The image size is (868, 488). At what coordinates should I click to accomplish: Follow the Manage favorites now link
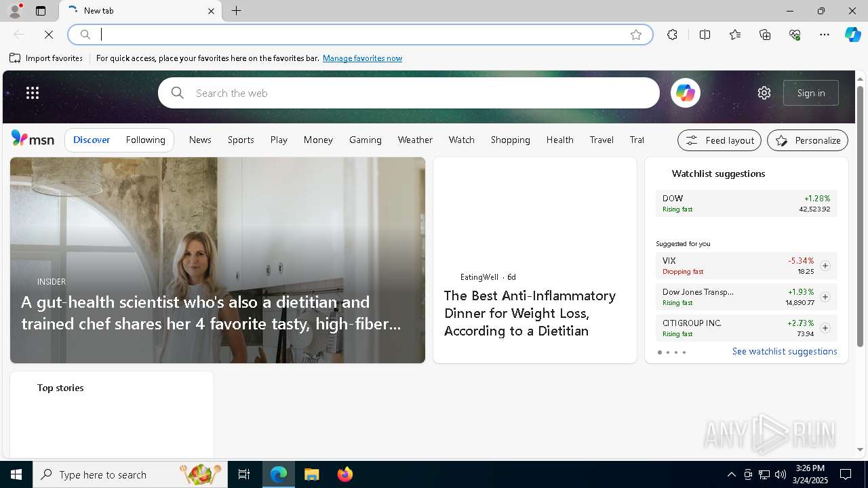362,58
